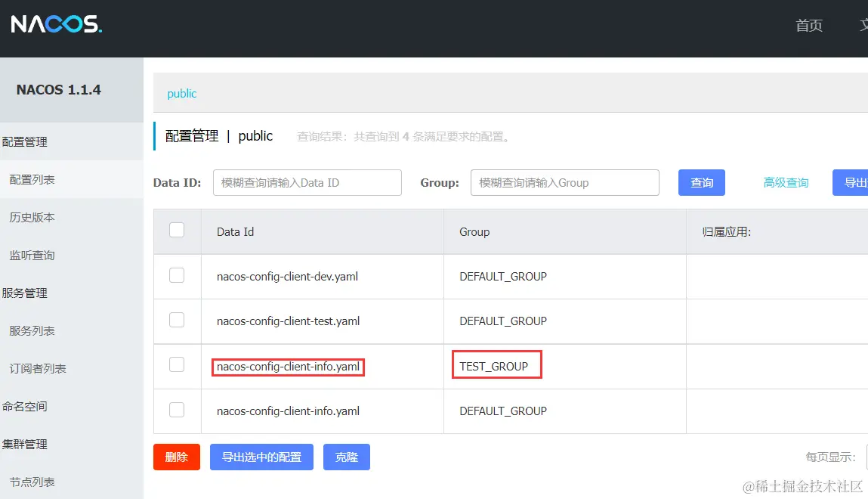The height and width of the screenshot is (499, 868).
Task: Click nacos-config-client-info.yaml in the last row
Action: point(289,411)
